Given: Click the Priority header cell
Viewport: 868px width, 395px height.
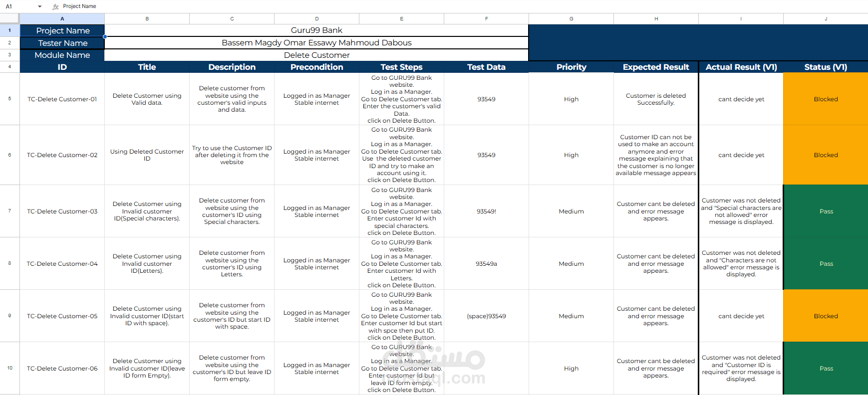Looking at the screenshot, I should pyautogui.click(x=572, y=67).
